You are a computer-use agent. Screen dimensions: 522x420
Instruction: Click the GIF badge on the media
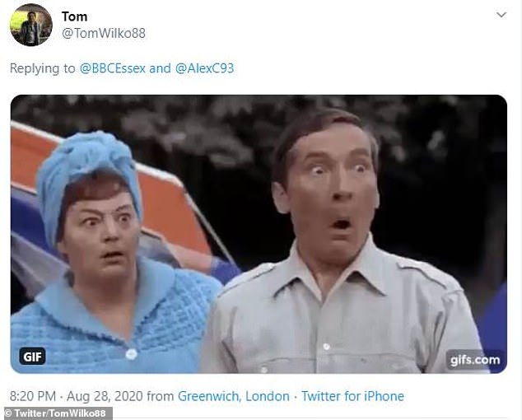pos(32,357)
